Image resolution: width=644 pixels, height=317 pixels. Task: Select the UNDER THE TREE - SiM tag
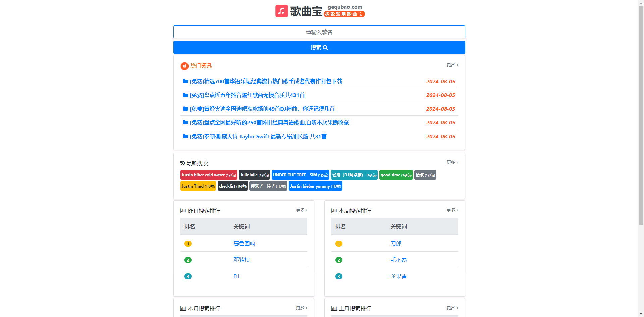point(301,175)
